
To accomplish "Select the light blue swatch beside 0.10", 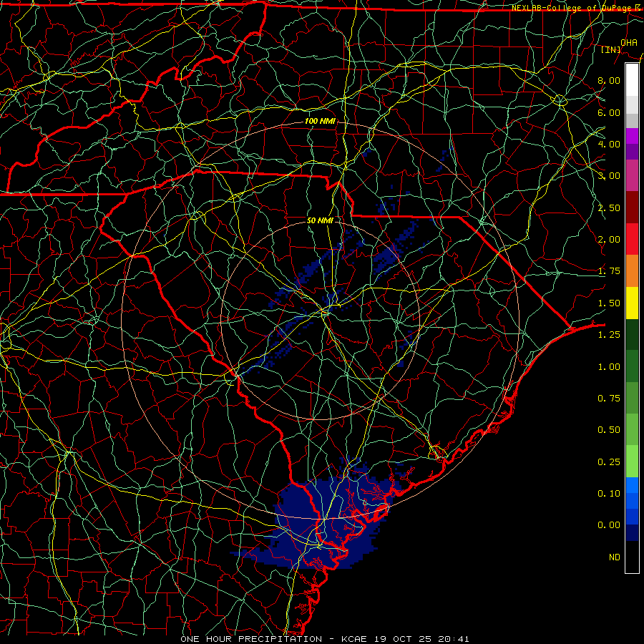I will 632,485.
